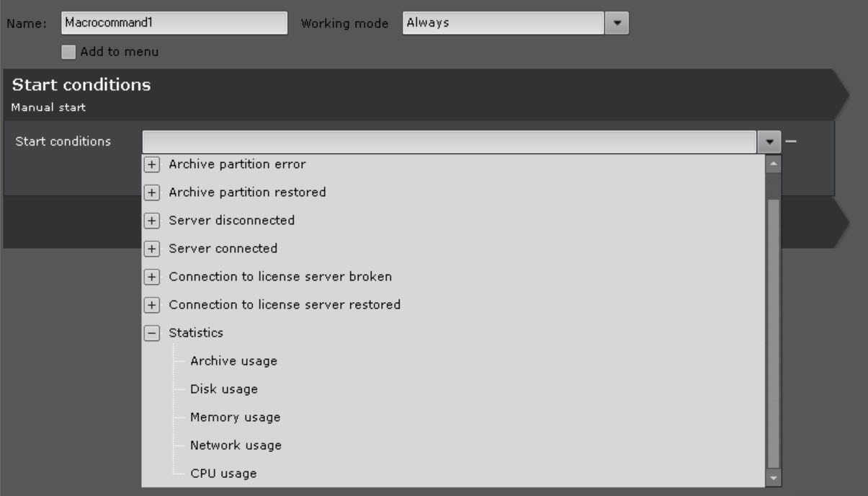This screenshot has height=496, width=868.
Task: Choose Disk usage from Statistics
Action: [x=224, y=389]
